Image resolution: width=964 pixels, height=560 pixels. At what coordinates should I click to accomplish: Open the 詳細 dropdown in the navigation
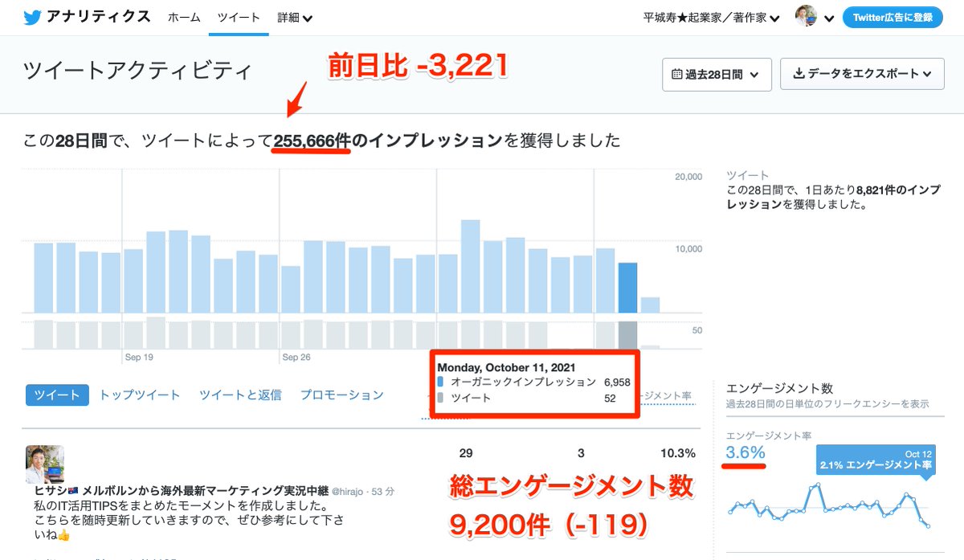[294, 15]
